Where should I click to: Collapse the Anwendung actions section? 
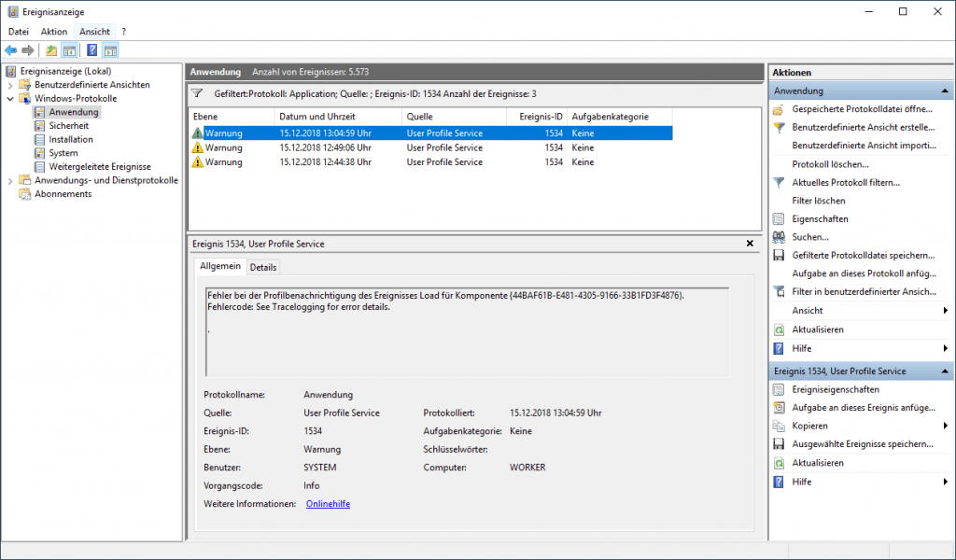945,91
